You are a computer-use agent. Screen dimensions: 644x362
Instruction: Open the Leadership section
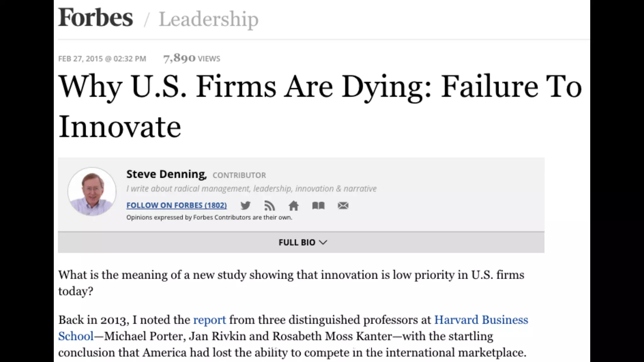[x=208, y=19]
